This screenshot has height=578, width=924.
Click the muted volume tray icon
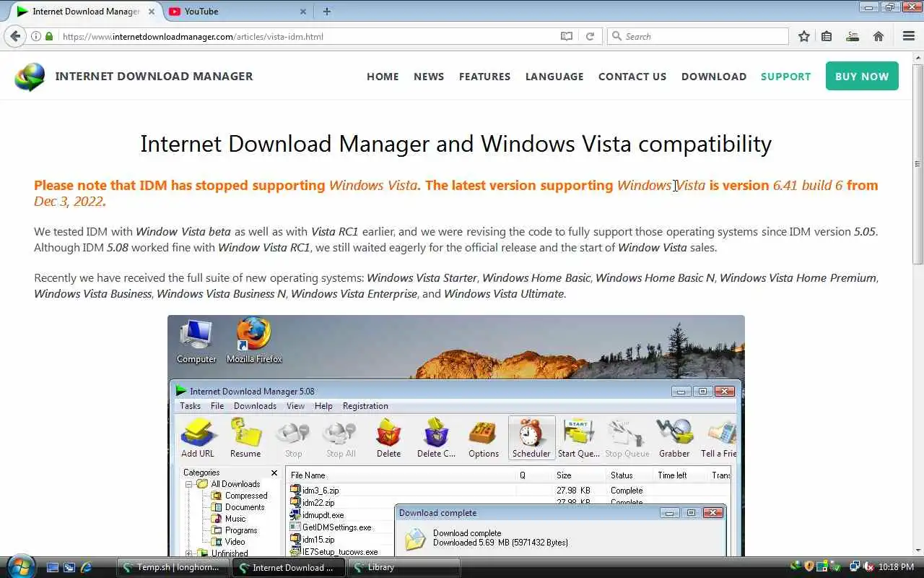[x=868, y=566]
